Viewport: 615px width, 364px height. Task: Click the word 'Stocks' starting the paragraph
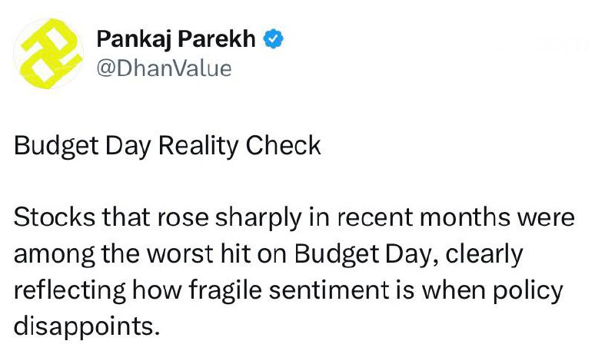click(55, 217)
